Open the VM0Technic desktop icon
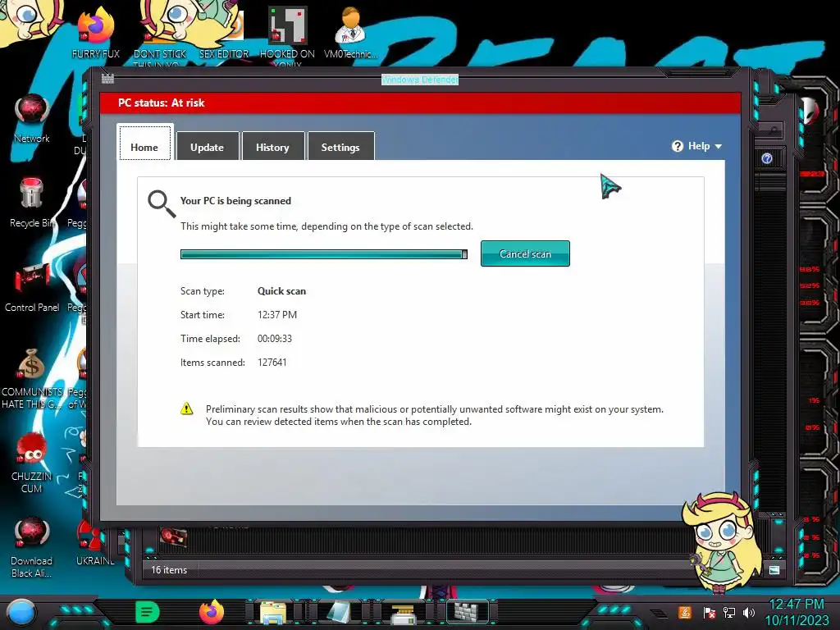Screen dimensions: 840x630 point(350,32)
